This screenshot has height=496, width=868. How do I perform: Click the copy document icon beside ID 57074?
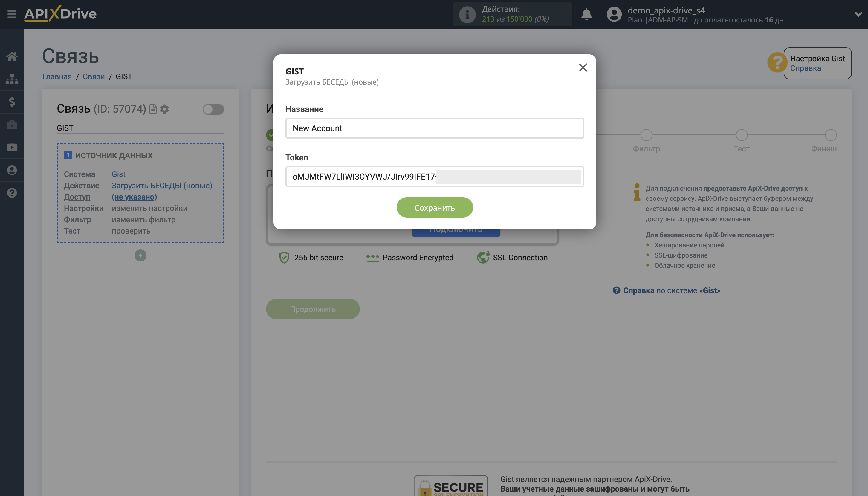(153, 109)
